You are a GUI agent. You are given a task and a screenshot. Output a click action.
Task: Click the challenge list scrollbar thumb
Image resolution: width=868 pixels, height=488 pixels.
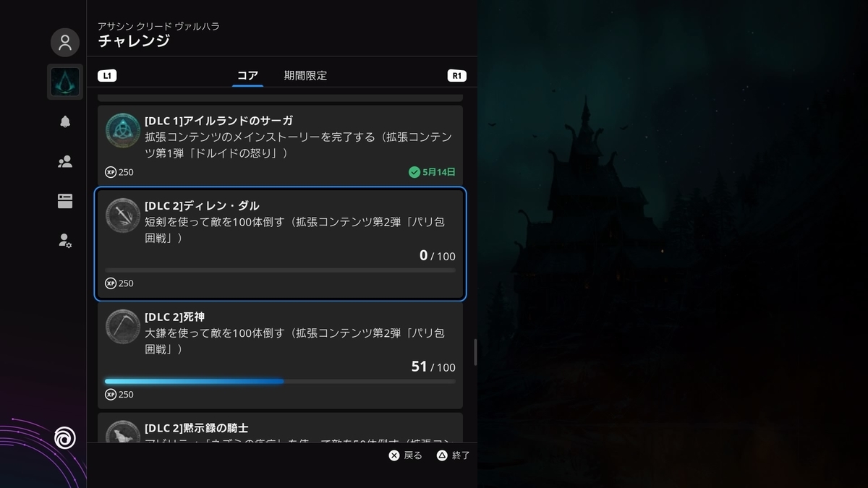tap(475, 352)
